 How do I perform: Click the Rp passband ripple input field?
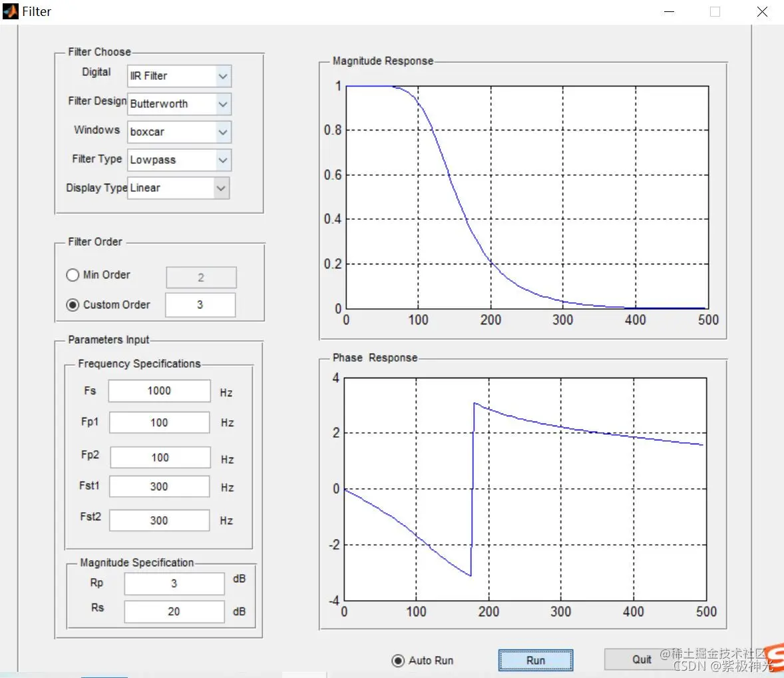174,584
